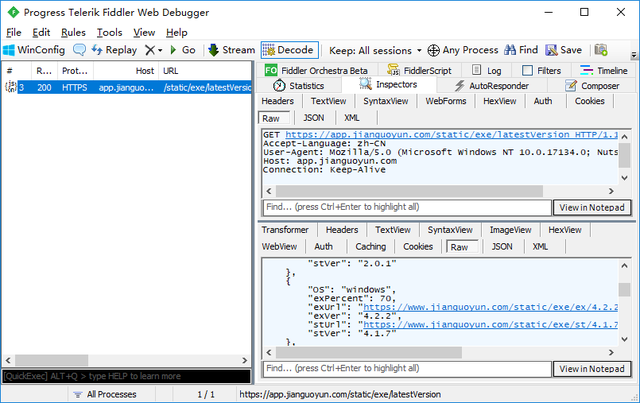Click the Go resume button

coord(183,50)
